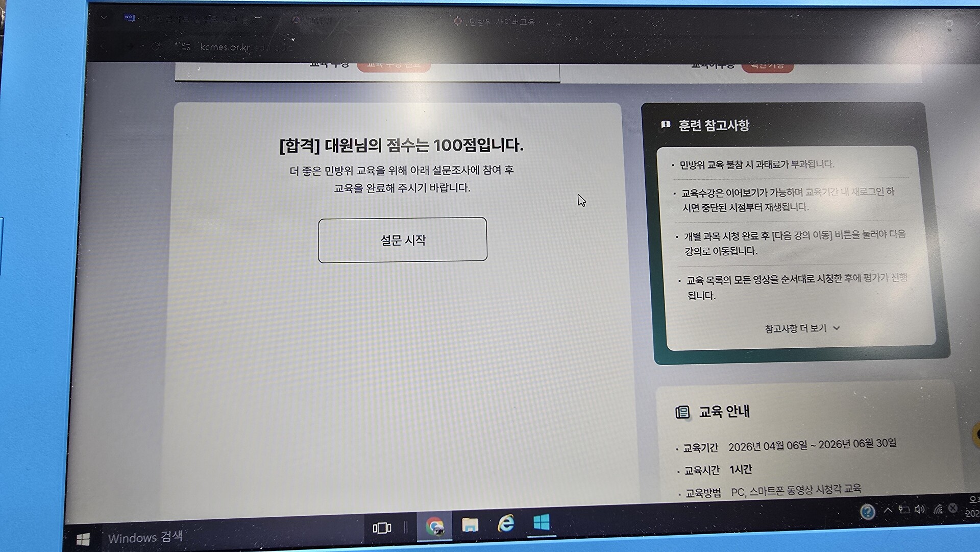Click the kcmes.or.kr address bar
Screen dimensions: 980x552
(x=225, y=47)
